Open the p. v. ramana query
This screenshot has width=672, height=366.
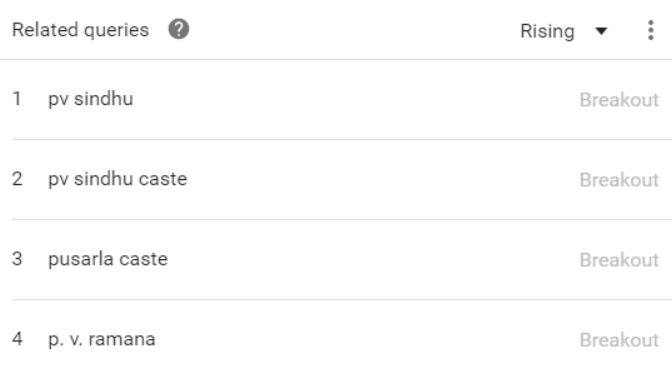click(x=102, y=339)
